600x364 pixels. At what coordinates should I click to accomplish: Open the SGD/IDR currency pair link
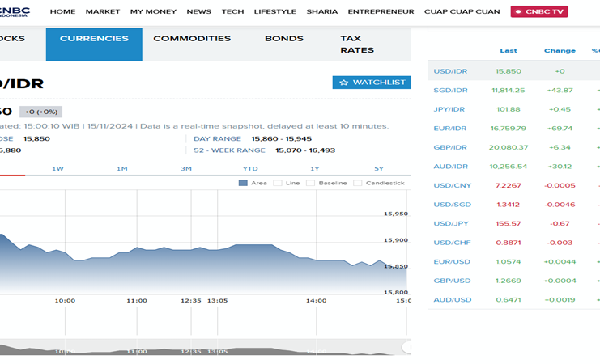coord(450,90)
